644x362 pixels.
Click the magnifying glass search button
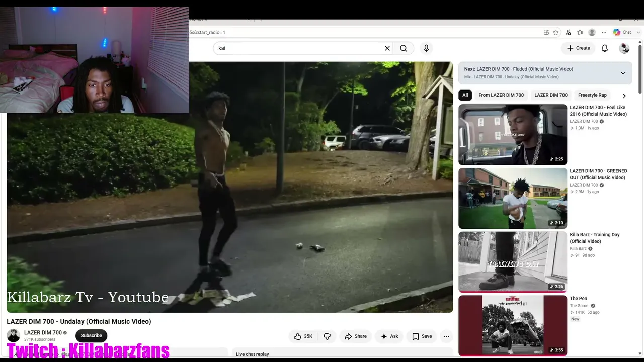click(404, 48)
